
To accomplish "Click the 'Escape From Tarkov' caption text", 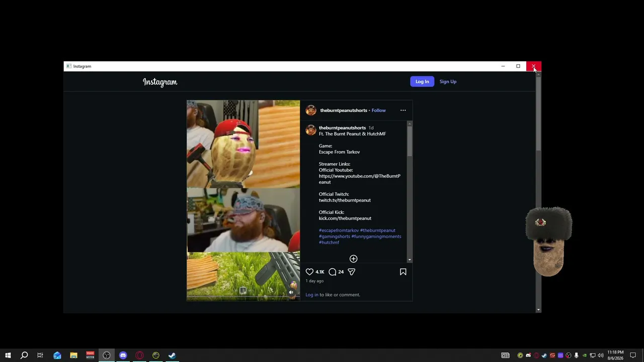I will pos(339,152).
